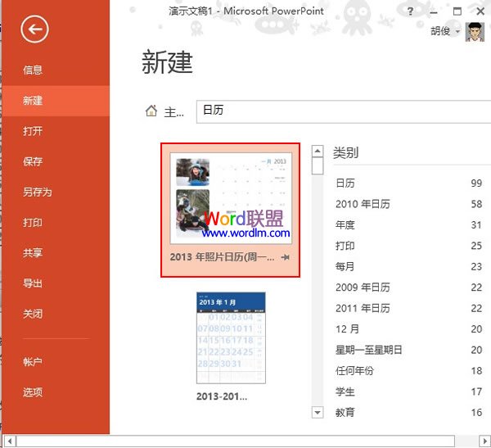Minimize the PowerPoint window
Image resolution: width=491 pixels, height=448 pixels.
(x=434, y=12)
